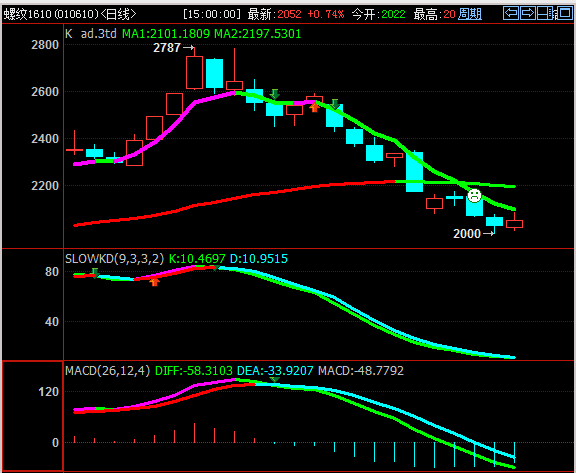Click the right arrow navigation icon
Image resolution: width=576 pixels, height=473 pixels.
click(528, 13)
